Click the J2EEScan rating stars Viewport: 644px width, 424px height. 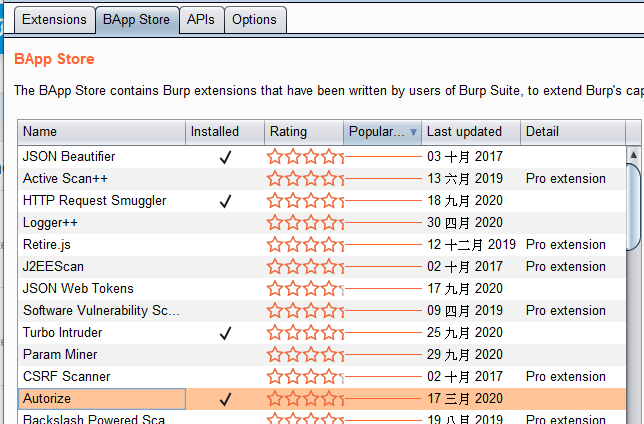click(x=305, y=267)
